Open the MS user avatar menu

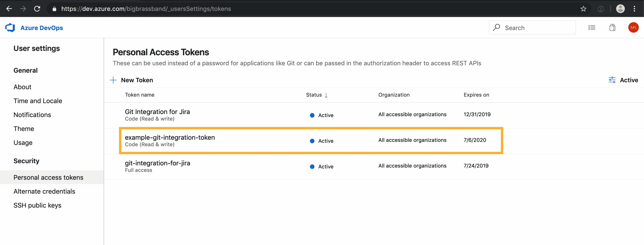coord(633,27)
